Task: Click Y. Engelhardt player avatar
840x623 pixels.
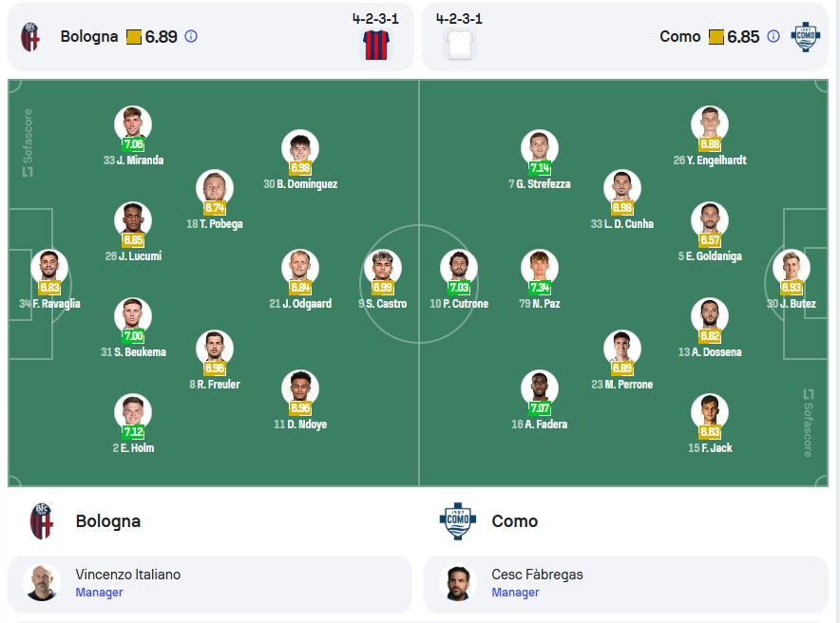Action: pos(710,124)
